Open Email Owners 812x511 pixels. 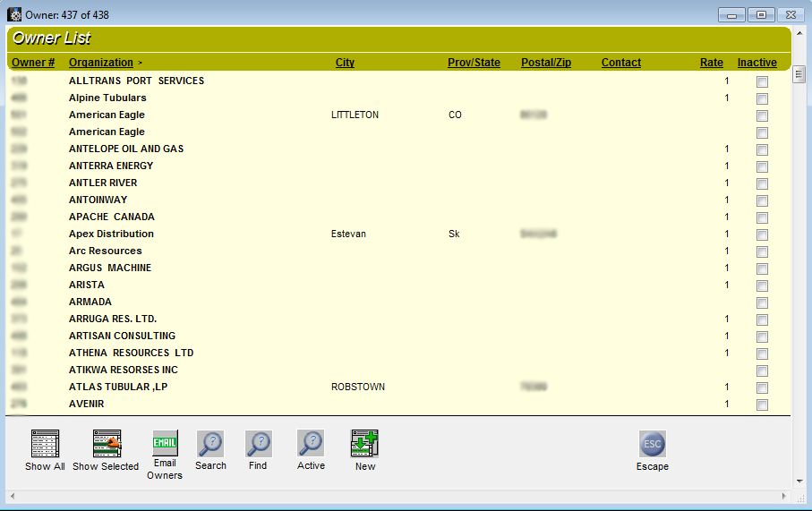tap(165, 443)
